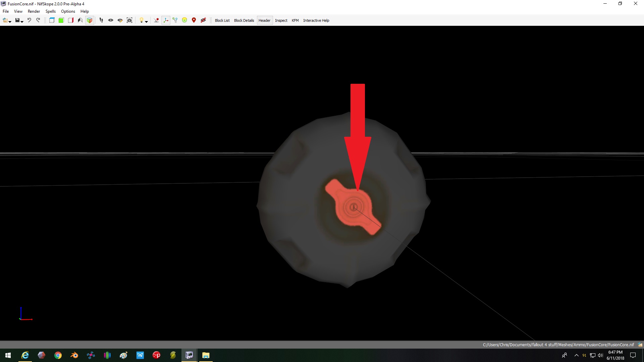This screenshot has height=362, width=644.
Task: Open the Inspect panel
Action: (281, 20)
